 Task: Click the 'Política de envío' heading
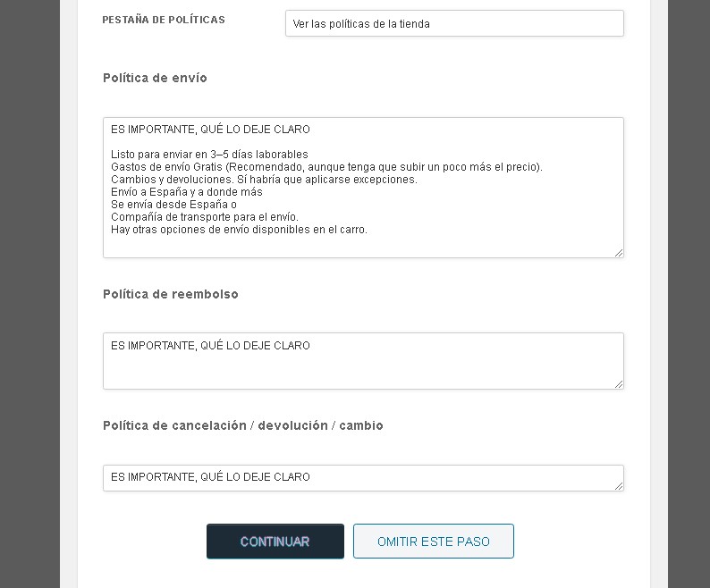tap(155, 78)
